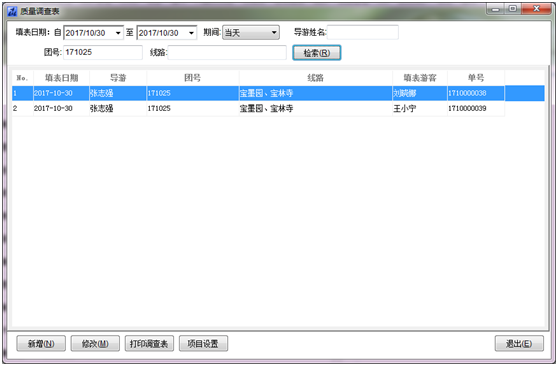
Task: Click the 线路 column header
Action: pyautogui.click(x=316, y=78)
